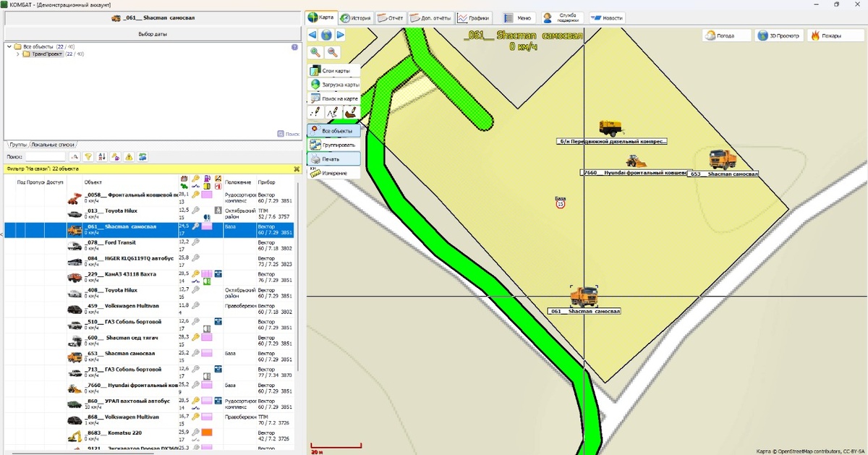Switch to Локальные списки tab
This screenshot has width=868, height=455.
pyautogui.click(x=54, y=145)
